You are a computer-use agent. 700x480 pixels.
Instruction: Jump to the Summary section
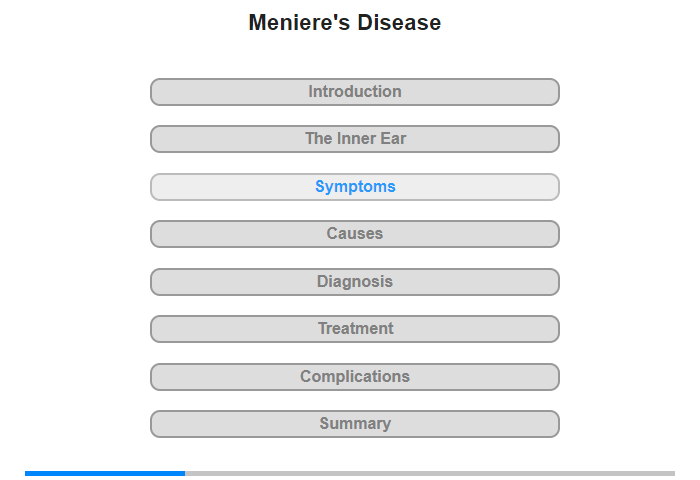[x=355, y=424]
